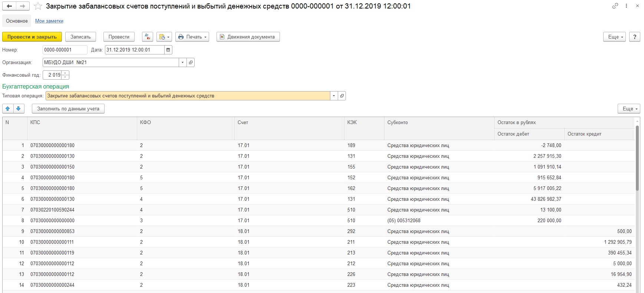Open the Типовая операция record icon

click(342, 96)
